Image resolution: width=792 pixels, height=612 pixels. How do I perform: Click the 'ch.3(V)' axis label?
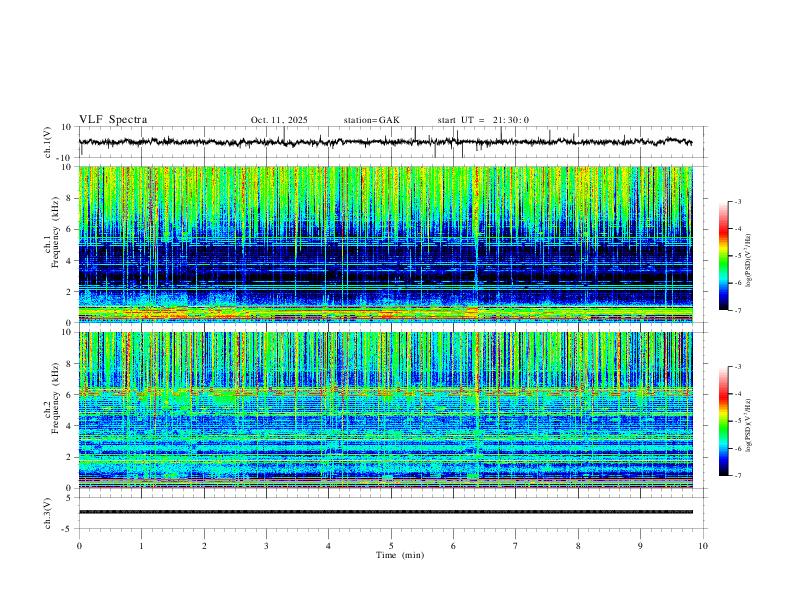point(48,513)
